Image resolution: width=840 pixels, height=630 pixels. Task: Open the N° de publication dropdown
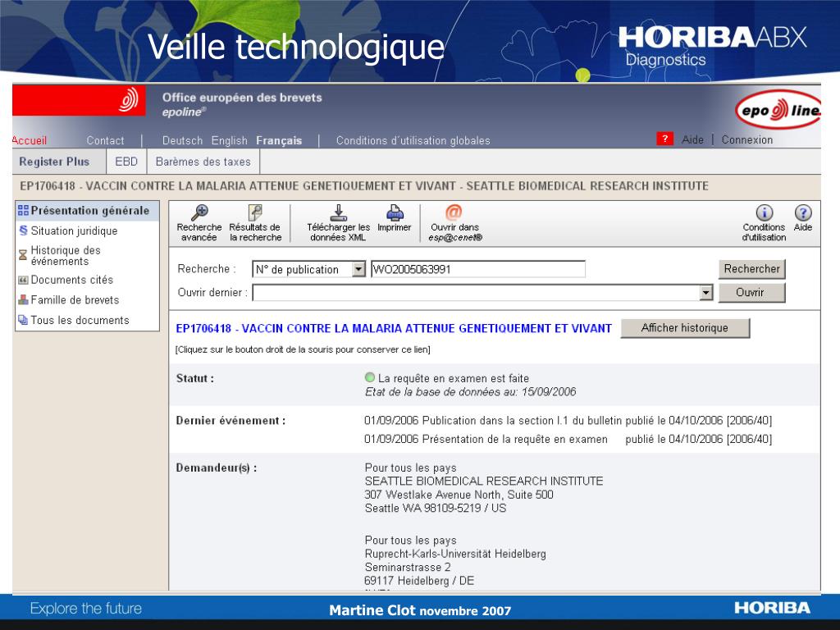(359, 269)
